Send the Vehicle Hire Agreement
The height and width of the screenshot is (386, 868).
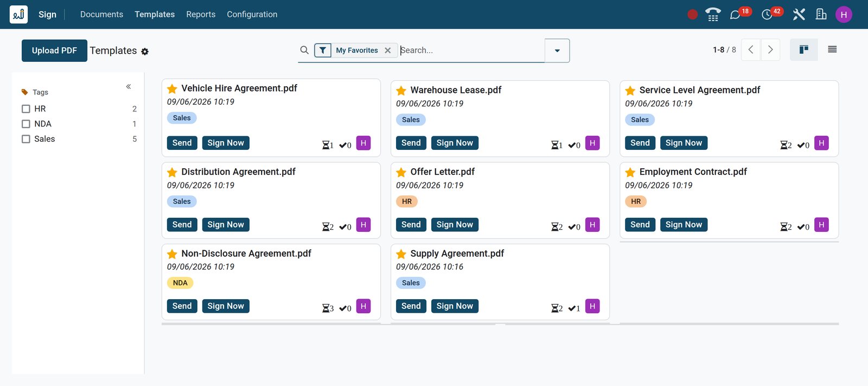pos(182,143)
